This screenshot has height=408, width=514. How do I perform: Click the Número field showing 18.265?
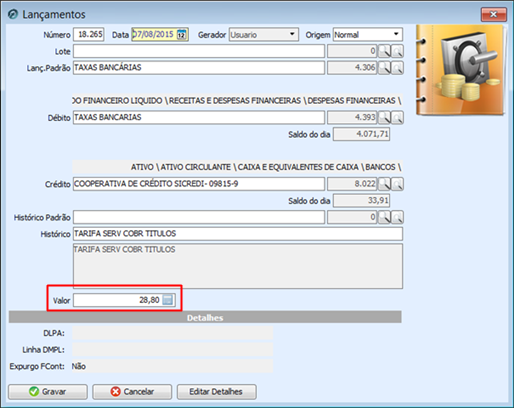pyautogui.click(x=89, y=34)
